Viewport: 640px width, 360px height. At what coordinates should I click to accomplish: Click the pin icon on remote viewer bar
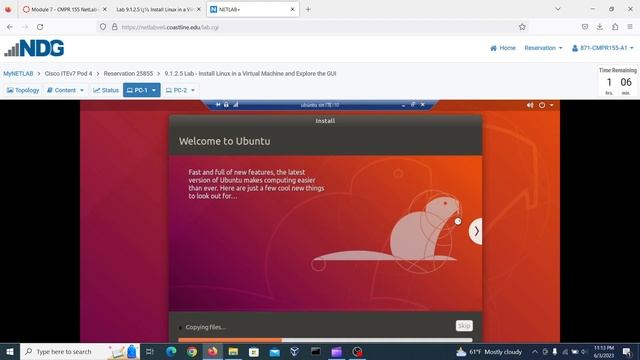point(218,105)
